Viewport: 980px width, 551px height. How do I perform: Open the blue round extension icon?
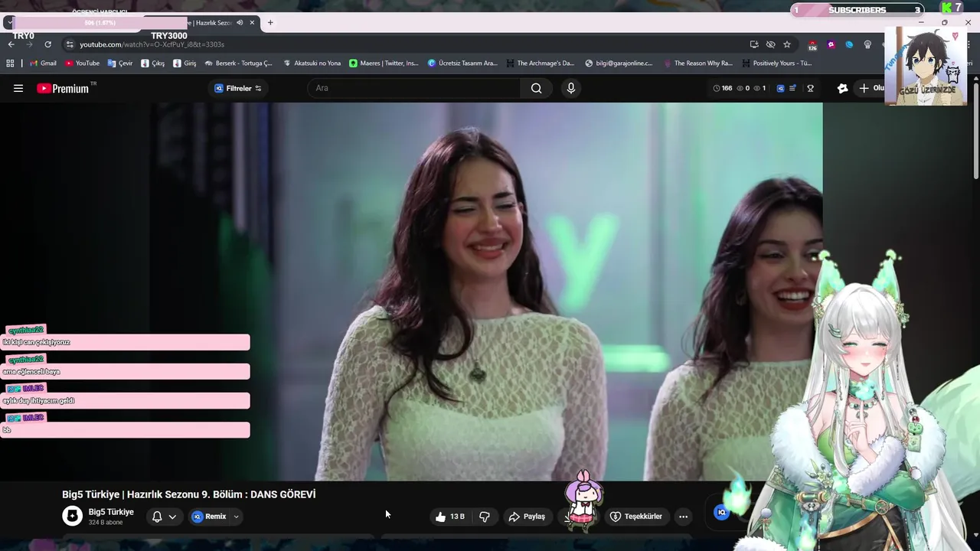point(849,44)
